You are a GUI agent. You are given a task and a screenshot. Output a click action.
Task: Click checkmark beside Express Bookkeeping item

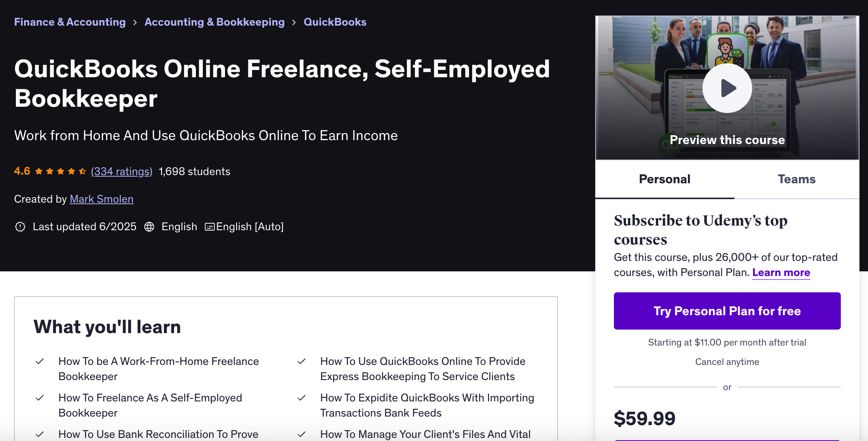click(x=302, y=361)
